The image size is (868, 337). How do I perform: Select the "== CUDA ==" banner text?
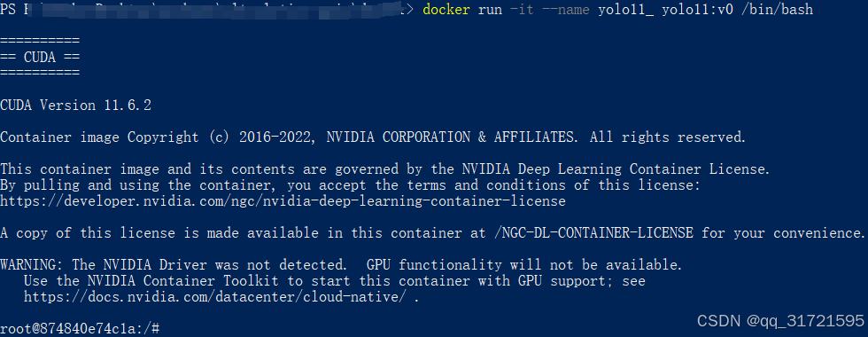coord(40,57)
